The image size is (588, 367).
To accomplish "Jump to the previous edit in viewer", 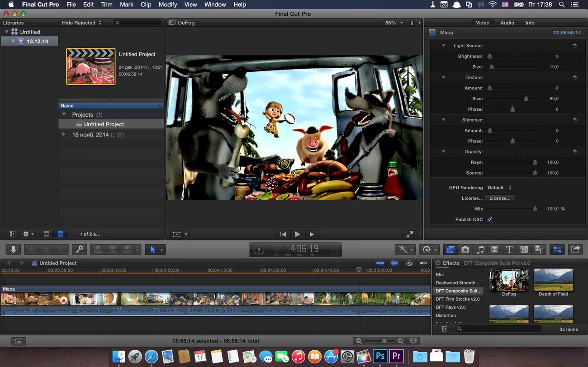I will pyautogui.click(x=283, y=234).
